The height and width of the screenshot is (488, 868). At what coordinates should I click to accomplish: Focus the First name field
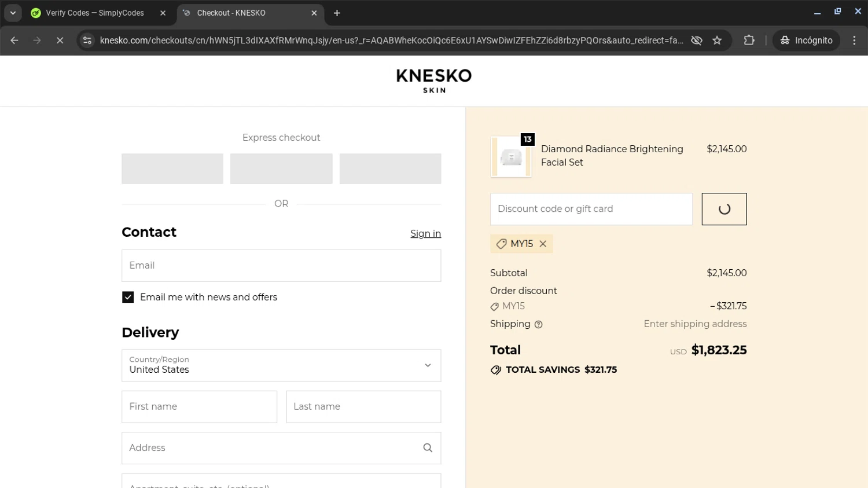[199, 406]
